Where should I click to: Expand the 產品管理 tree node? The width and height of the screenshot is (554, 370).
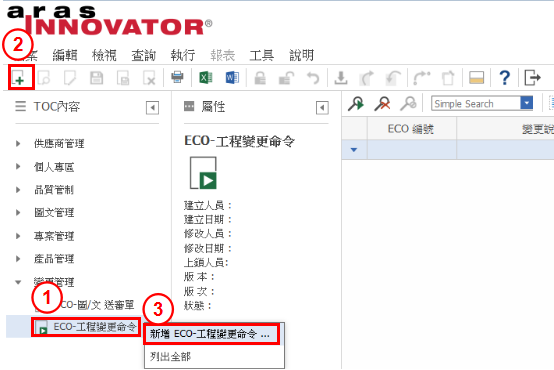pos(18,259)
